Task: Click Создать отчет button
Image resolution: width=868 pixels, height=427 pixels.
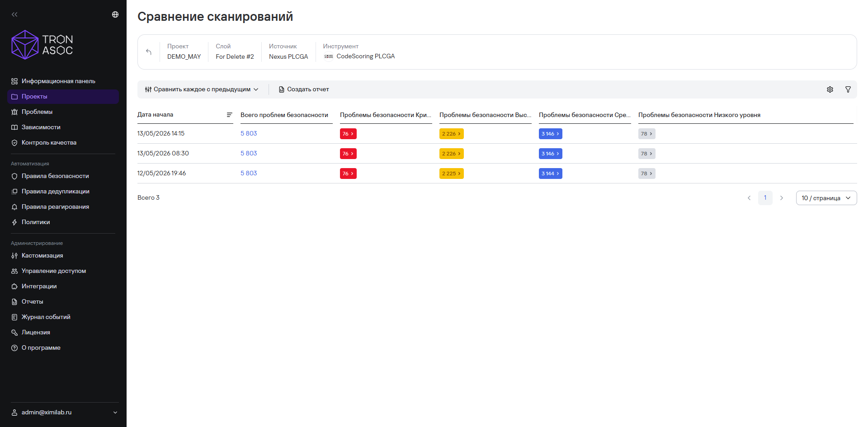Action: [304, 89]
